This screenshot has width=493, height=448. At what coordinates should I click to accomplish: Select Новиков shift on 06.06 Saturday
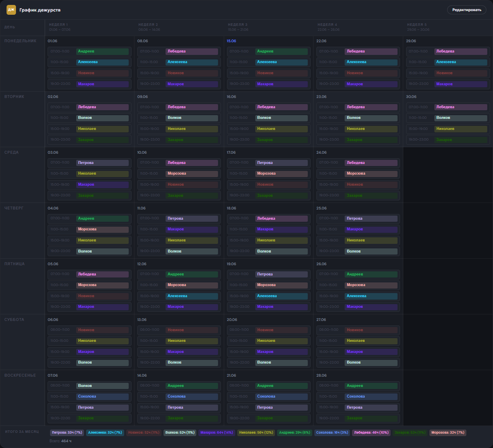[x=102, y=330]
